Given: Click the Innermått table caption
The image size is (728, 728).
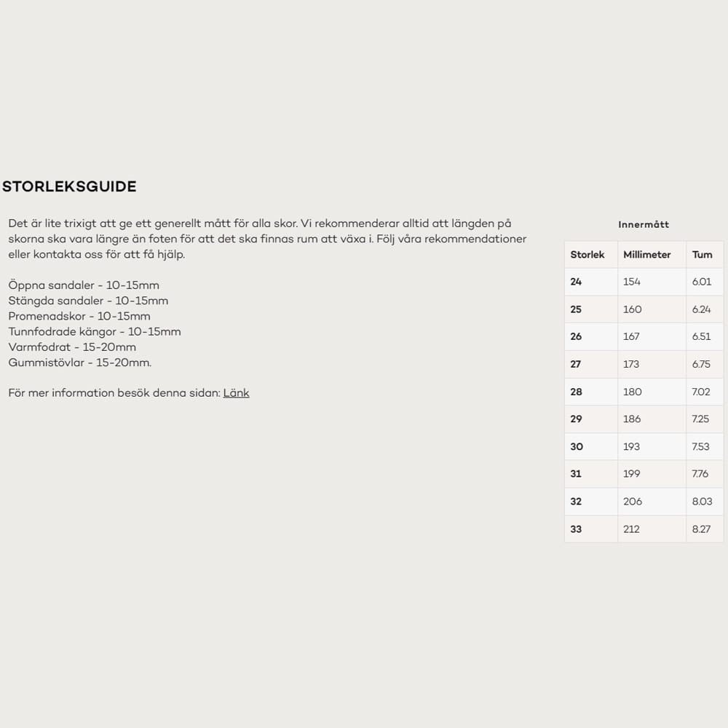Looking at the screenshot, I should (644, 225).
